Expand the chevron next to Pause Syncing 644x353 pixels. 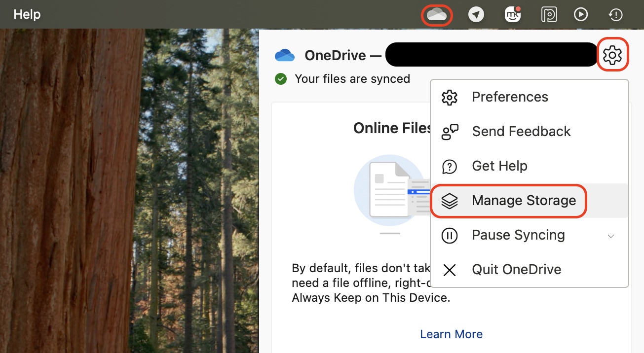click(x=611, y=236)
